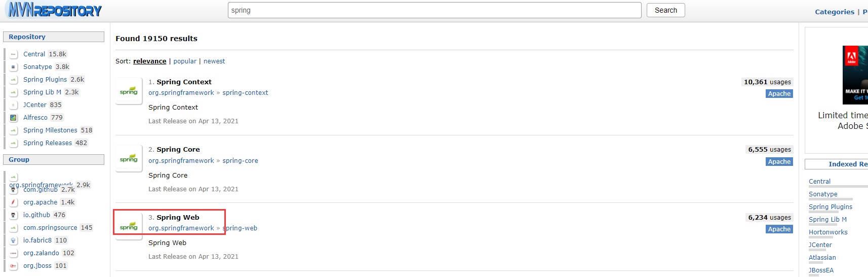Click the Spring Context spring logo icon
Screen dimensions: 868x277
click(x=129, y=91)
